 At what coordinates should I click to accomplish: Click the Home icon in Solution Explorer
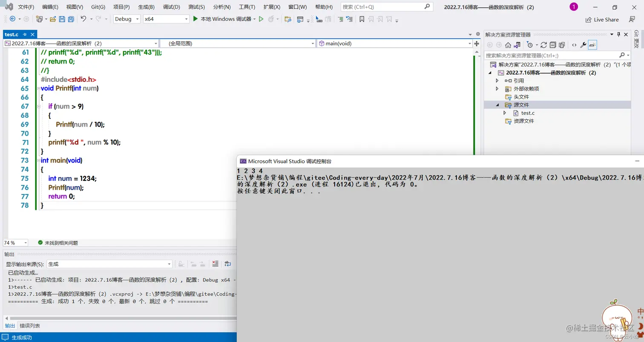[x=508, y=45]
